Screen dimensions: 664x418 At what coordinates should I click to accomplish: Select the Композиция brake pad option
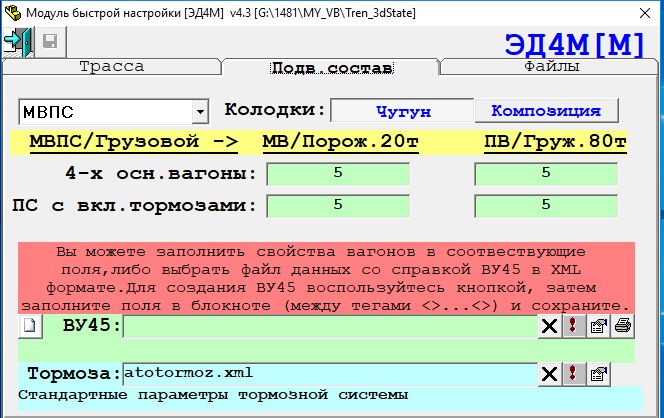point(546,111)
